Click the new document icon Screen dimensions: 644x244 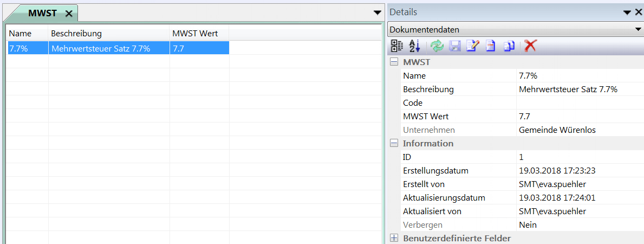click(x=490, y=46)
